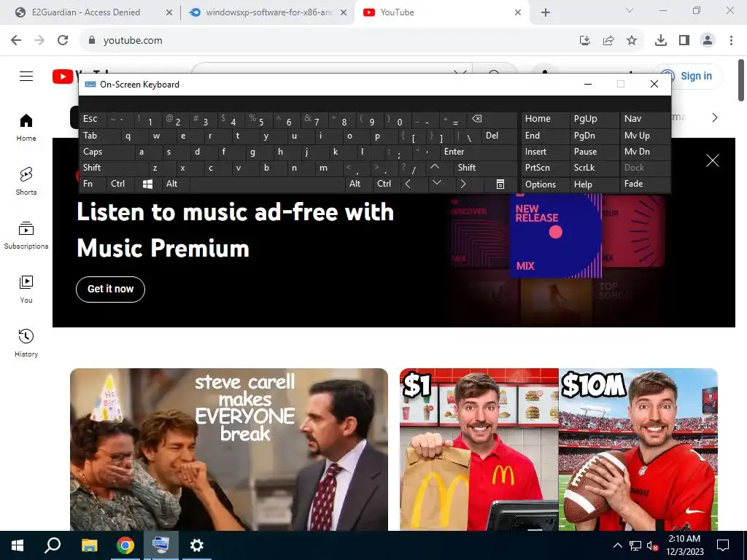Click the up arrow key on keyboard
This screenshot has height=560, width=747.
pos(435,168)
